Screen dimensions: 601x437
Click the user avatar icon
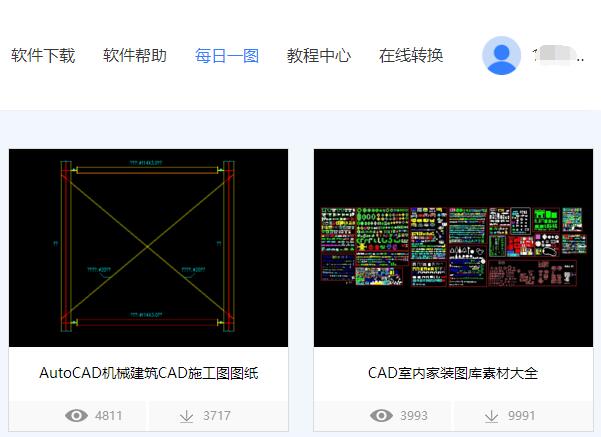coord(501,56)
